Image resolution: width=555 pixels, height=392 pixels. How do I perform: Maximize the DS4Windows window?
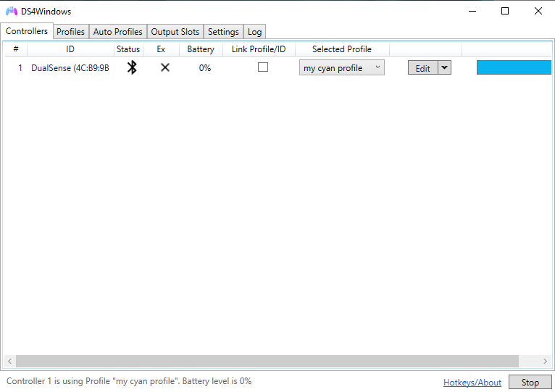[x=505, y=12]
